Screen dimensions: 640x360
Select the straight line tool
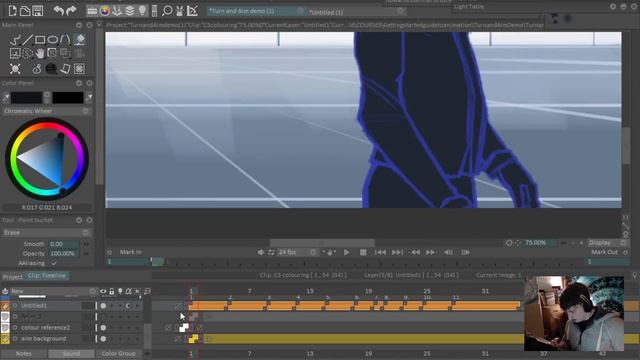(27, 40)
